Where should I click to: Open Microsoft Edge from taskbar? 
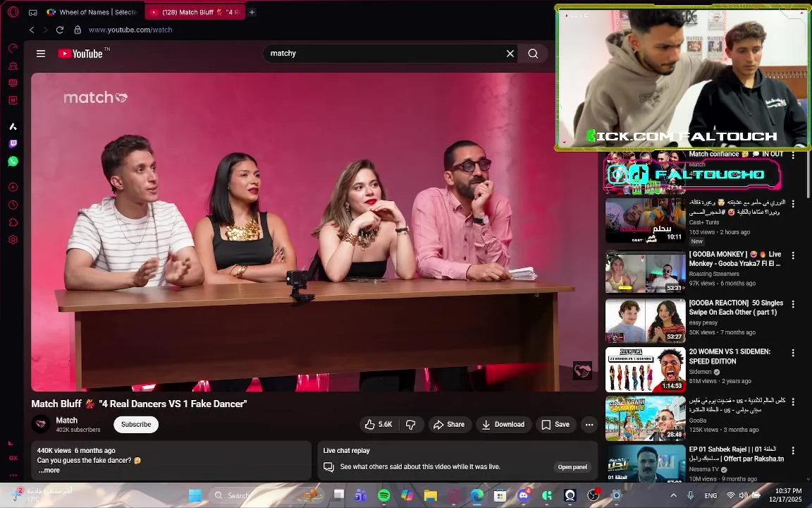pos(477,495)
